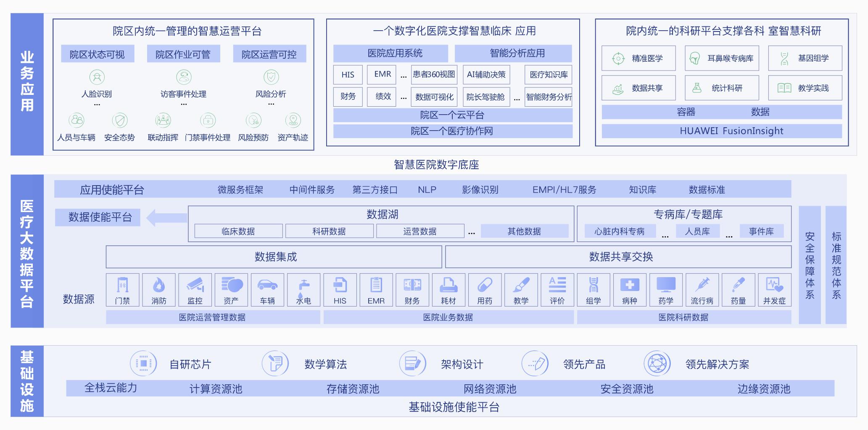Screen dimensions: 868x430
Task: Click the 自研芯片 chip icon
Action: coord(143,364)
